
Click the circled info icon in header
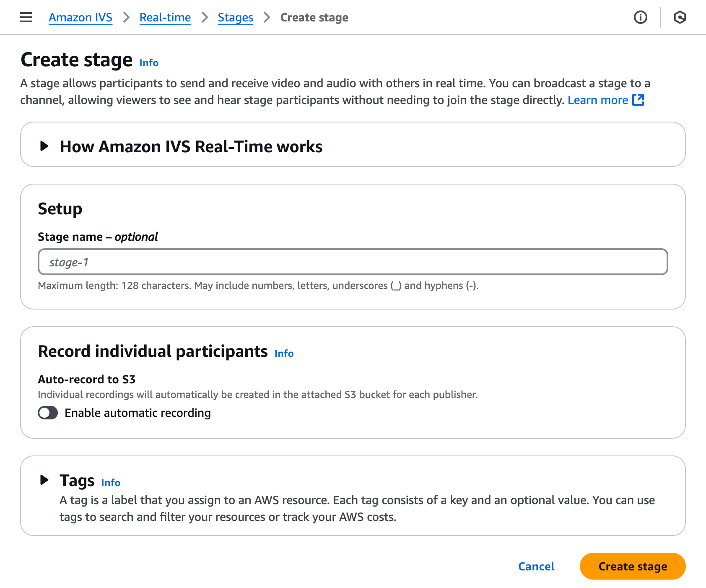[640, 17]
